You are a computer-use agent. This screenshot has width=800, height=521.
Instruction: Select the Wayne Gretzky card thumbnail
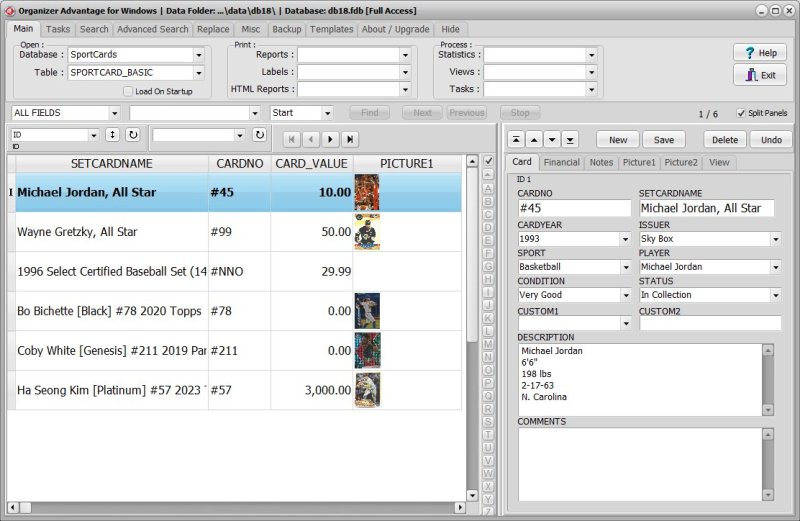coord(367,232)
